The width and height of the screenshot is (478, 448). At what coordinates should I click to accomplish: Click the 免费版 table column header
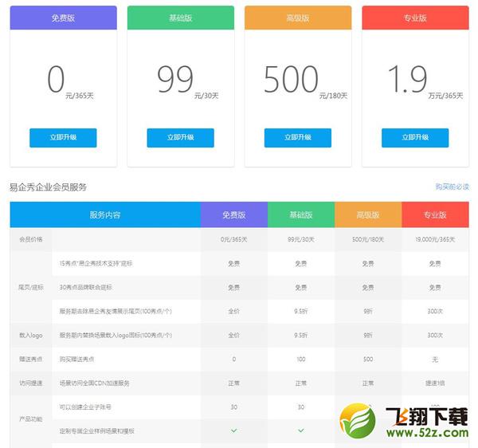pyautogui.click(x=234, y=214)
